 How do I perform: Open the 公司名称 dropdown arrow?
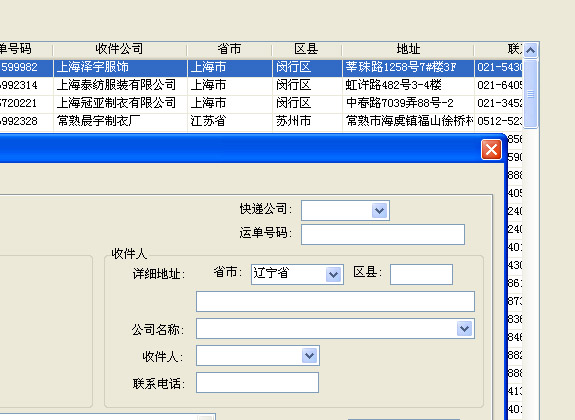pyautogui.click(x=465, y=328)
